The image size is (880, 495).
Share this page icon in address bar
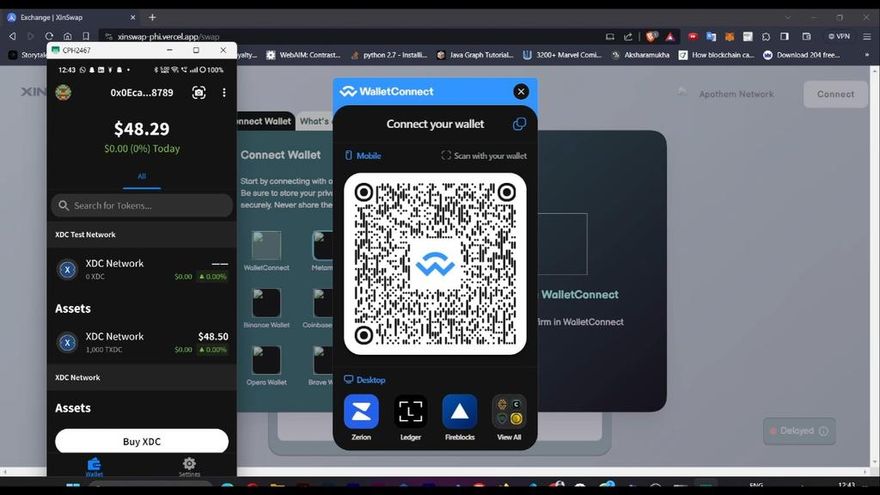pyautogui.click(x=628, y=36)
